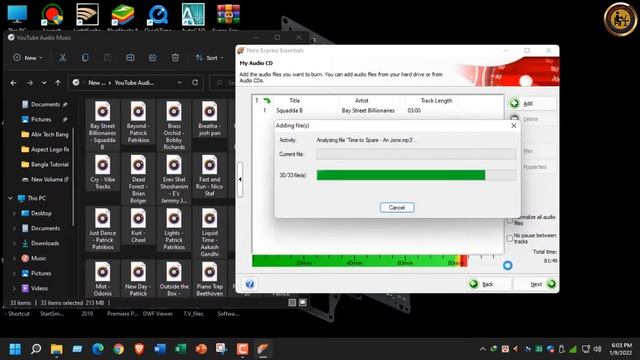The height and width of the screenshot is (360, 640).
Task: Close the Adding file(s) dialog
Action: pyautogui.click(x=513, y=126)
